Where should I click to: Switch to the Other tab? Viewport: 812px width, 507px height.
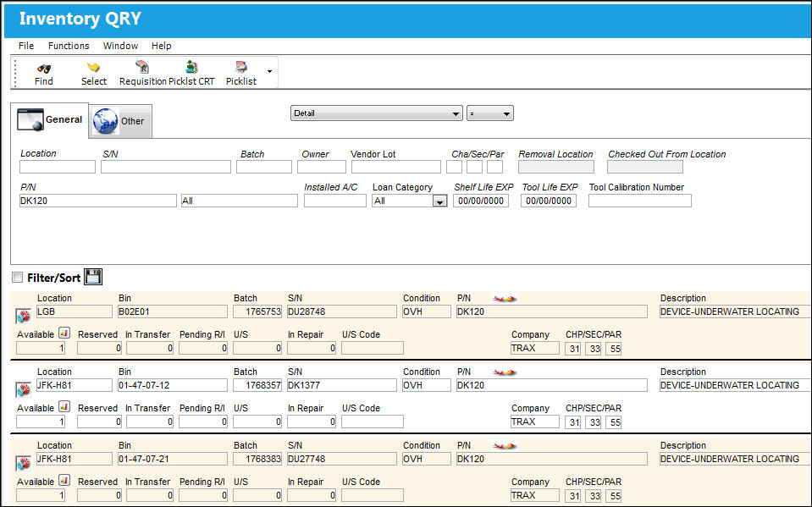(119, 121)
